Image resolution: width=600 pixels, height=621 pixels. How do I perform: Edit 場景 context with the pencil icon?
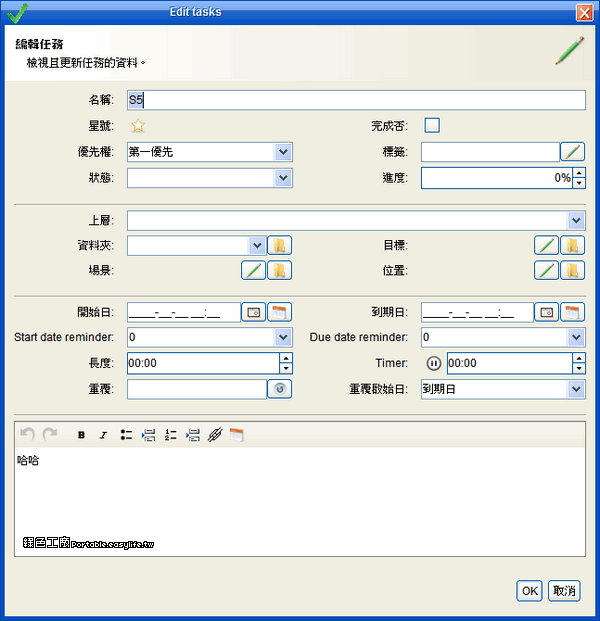pos(253,270)
